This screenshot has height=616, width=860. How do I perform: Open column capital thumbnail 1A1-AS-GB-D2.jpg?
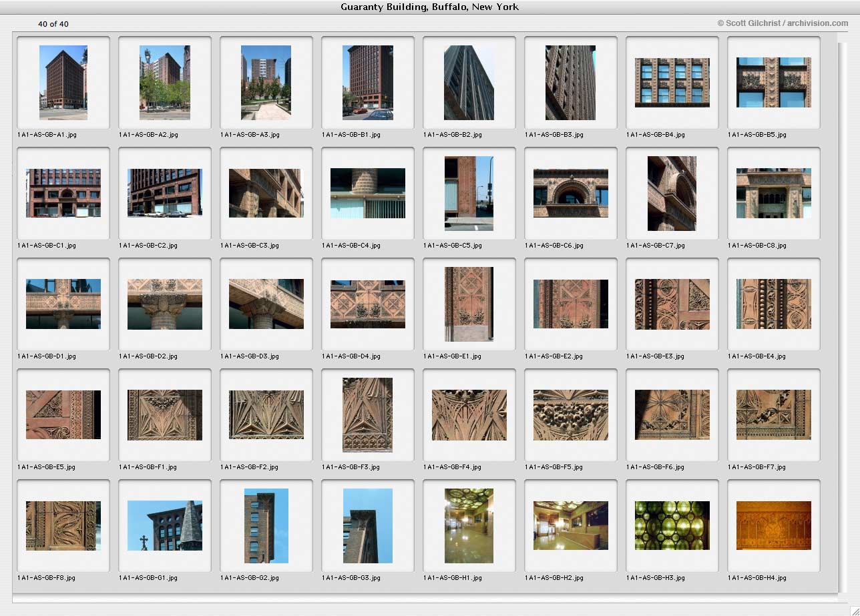tap(165, 304)
